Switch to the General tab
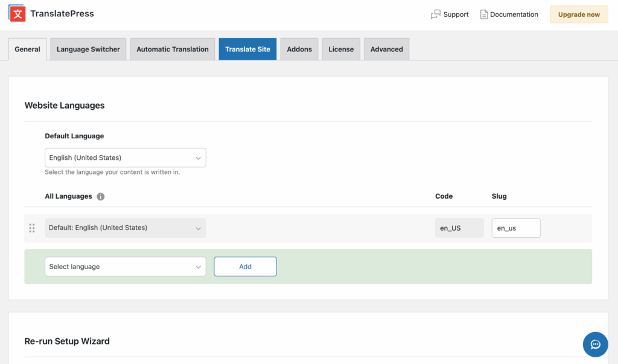Image resolution: width=618 pixels, height=364 pixels. (x=27, y=49)
